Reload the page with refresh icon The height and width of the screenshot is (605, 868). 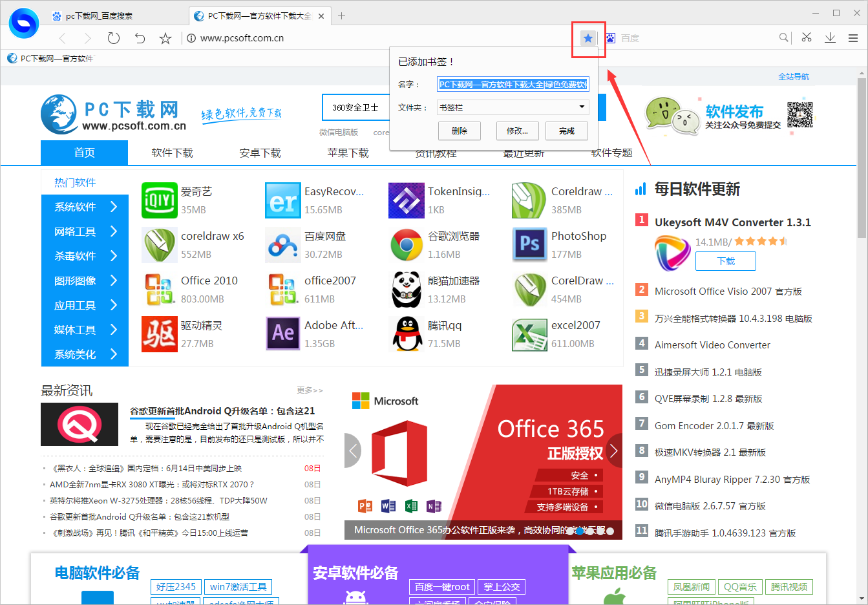pyautogui.click(x=114, y=38)
